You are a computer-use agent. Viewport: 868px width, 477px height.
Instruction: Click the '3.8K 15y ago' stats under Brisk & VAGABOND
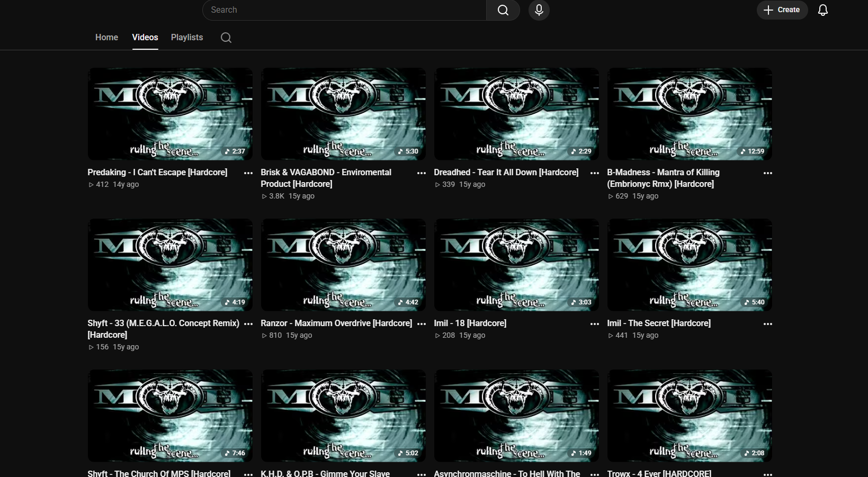pyautogui.click(x=288, y=196)
